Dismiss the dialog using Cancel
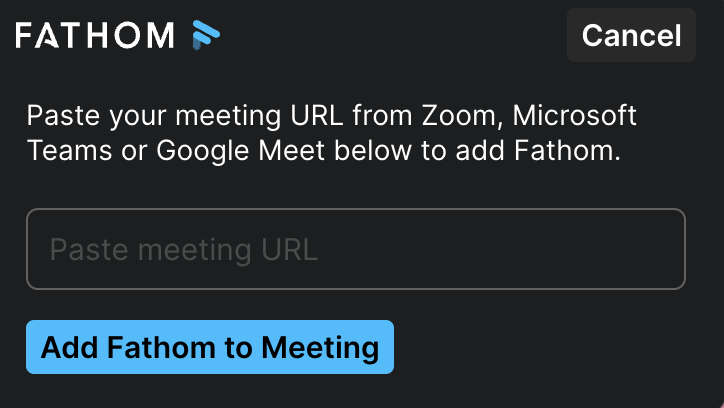 (x=631, y=36)
